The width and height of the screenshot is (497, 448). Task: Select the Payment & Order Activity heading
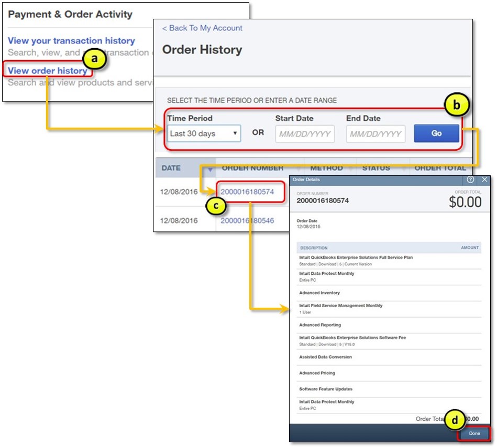point(70,14)
